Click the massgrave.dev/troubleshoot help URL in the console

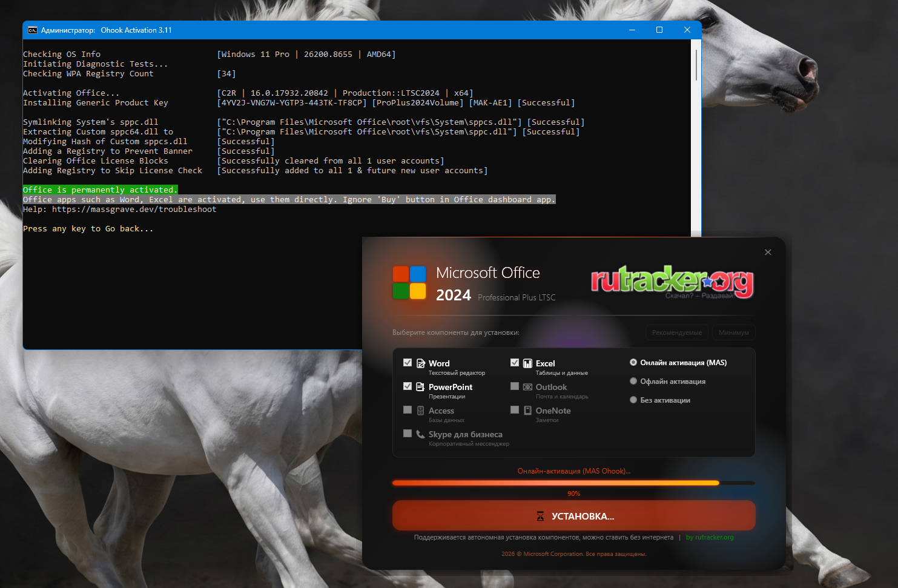pos(134,210)
